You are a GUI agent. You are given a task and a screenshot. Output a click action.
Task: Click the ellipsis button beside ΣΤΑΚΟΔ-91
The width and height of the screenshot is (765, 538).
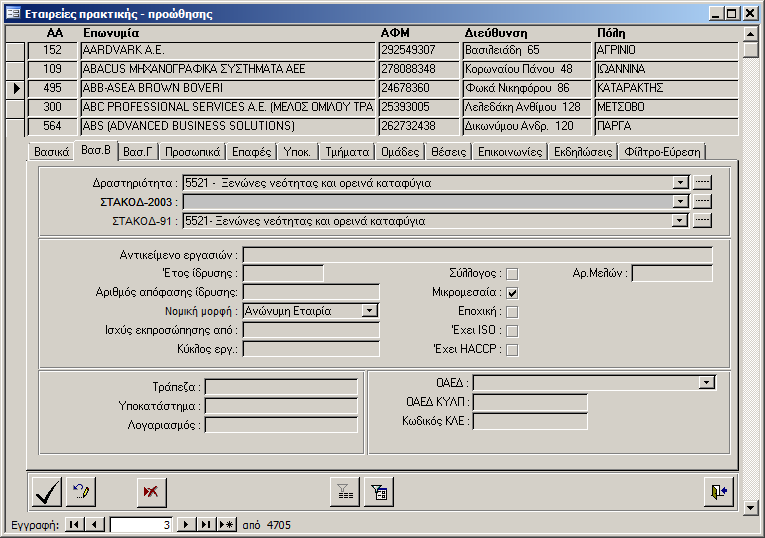click(x=702, y=221)
